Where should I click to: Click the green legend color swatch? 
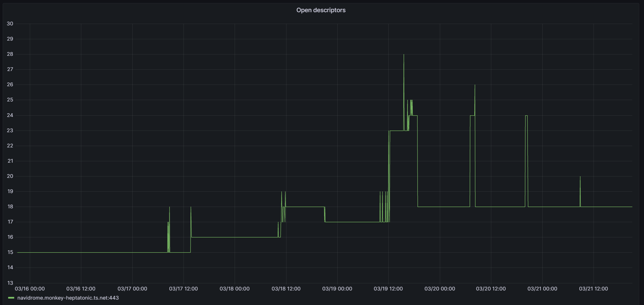11,298
